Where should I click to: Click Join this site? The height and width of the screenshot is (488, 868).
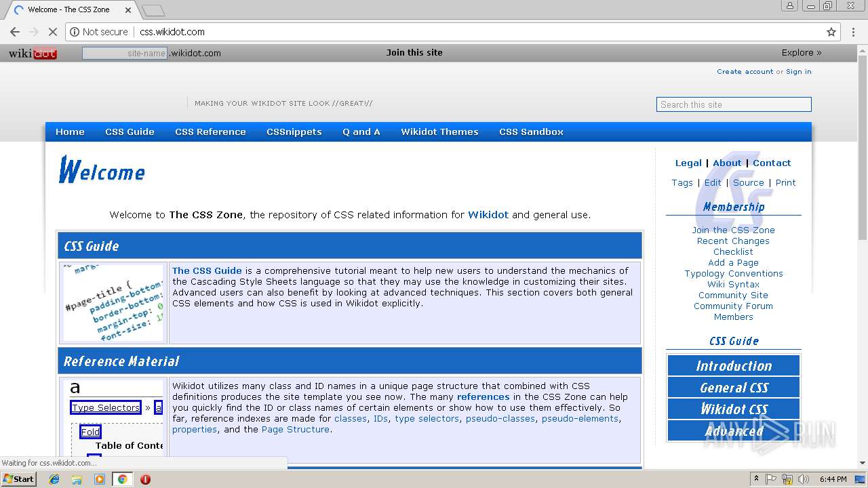pyautogui.click(x=414, y=53)
